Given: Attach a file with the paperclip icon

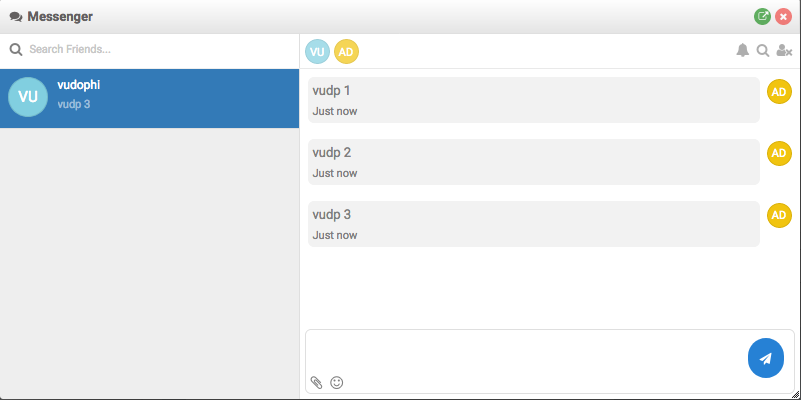Looking at the screenshot, I should 316,382.
